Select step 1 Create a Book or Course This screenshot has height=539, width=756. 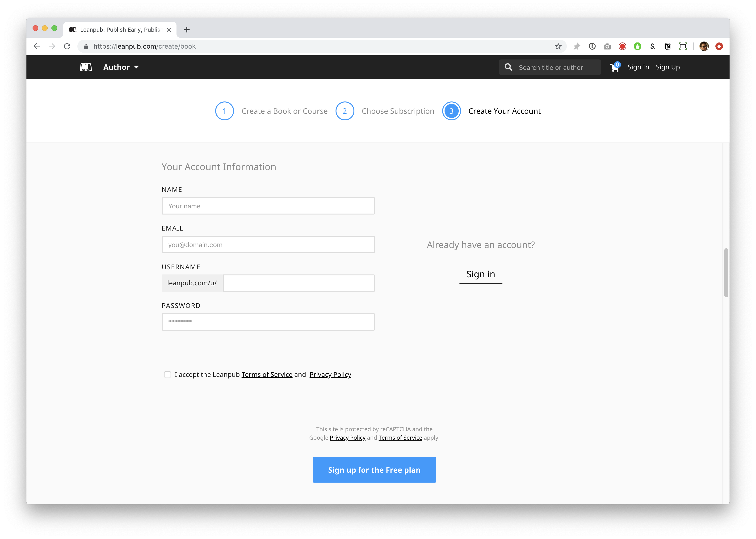225,111
